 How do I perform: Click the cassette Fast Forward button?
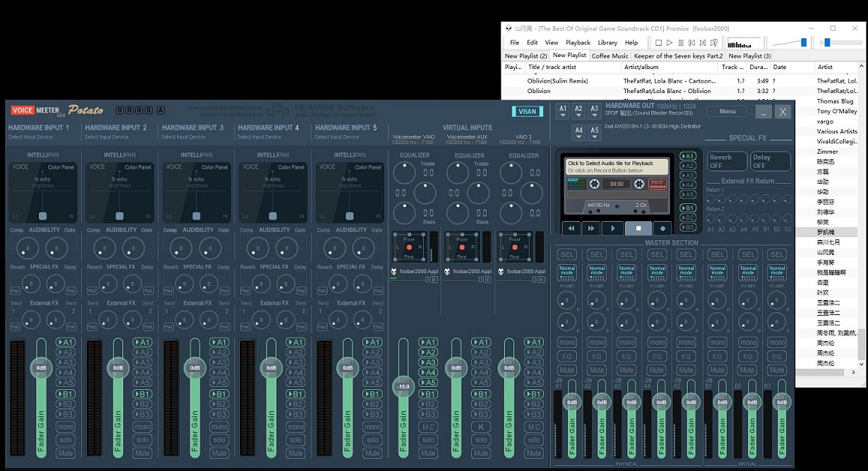[x=591, y=228]
